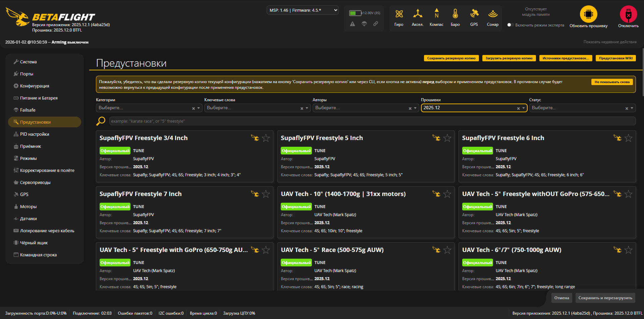Click the Baro thermometer icon
Screen dimensions: 644x319
tap(455, 14)
